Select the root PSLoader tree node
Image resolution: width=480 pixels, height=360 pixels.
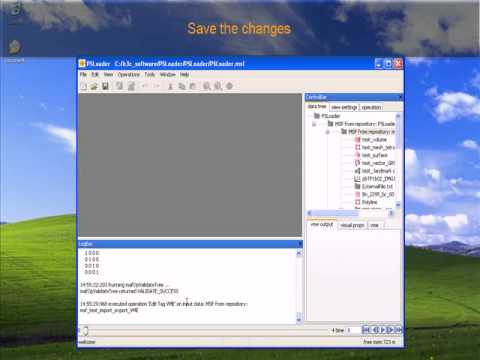pyautogui.click(x=331, y=116)
